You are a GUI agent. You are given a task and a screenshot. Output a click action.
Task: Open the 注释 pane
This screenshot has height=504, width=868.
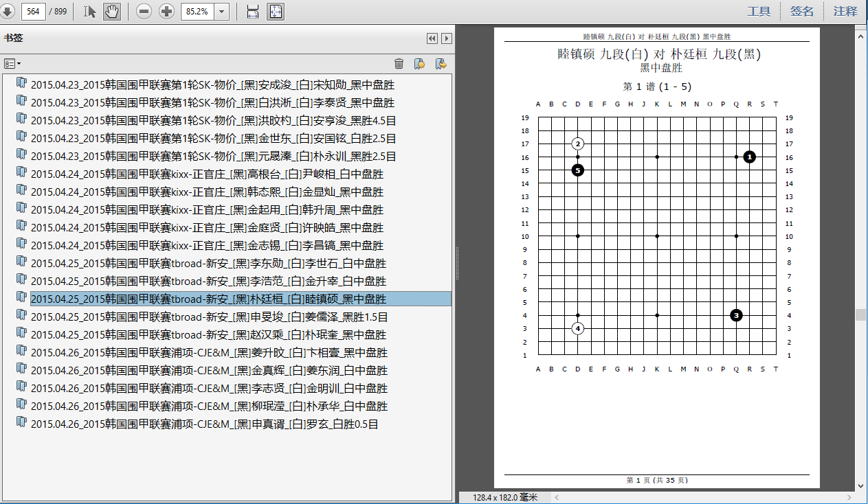tap(845, 11)
